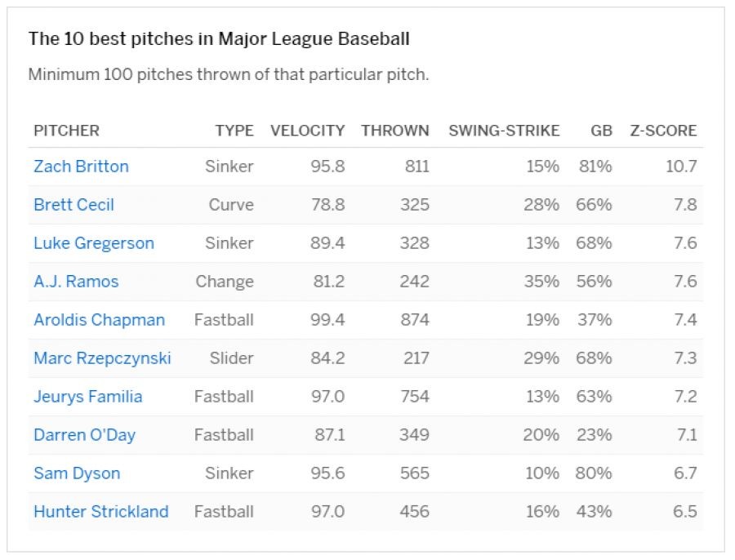
Task: Click the Hunter Strickland link
Action: pyautogui.click(x=100, y=512)
